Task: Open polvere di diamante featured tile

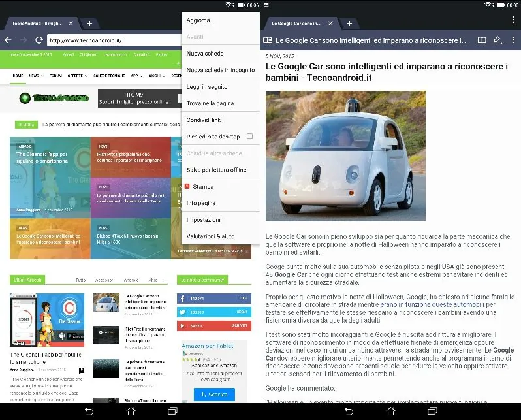Action: pos(131,198)
